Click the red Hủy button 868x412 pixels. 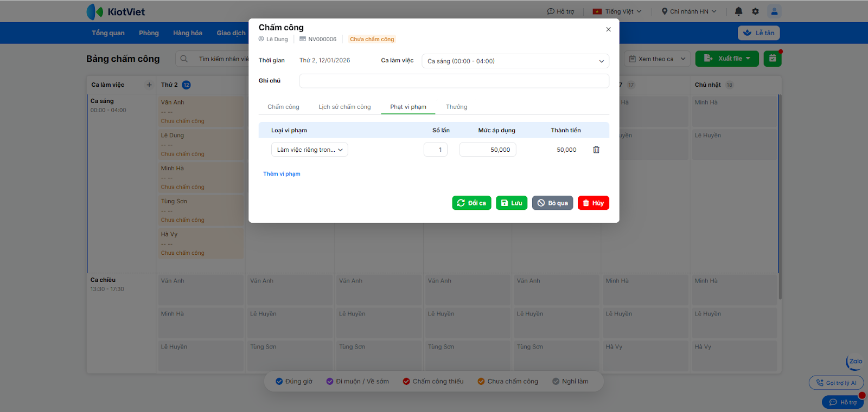(x=593, y=203)
